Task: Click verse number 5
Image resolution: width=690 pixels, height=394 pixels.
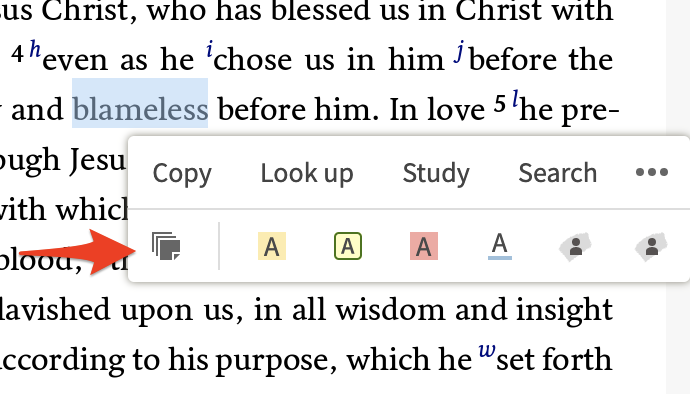Action: coord(500,104)
